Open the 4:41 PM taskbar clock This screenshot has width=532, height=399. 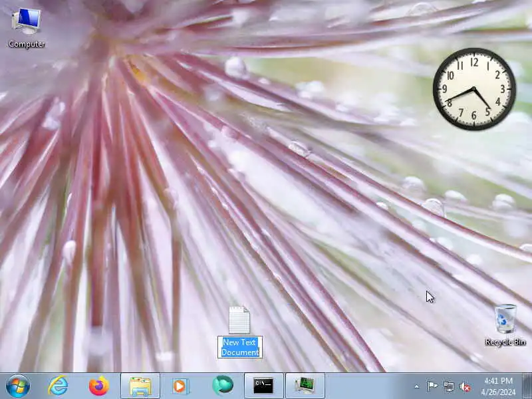[x=498, y=386]
